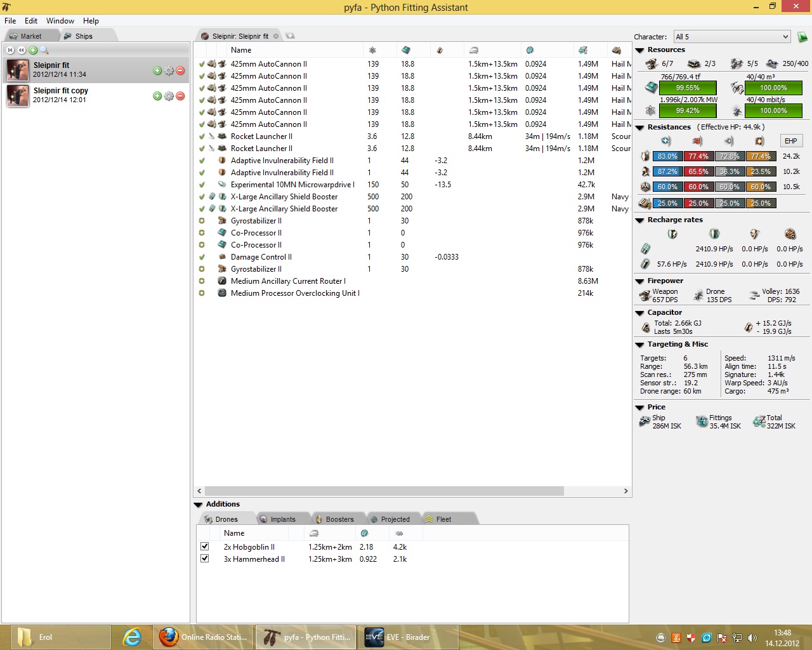Click the damage pattern icon beside the 25.0% row
Viewport: 812px width, 650px height.
pos(645,203)
